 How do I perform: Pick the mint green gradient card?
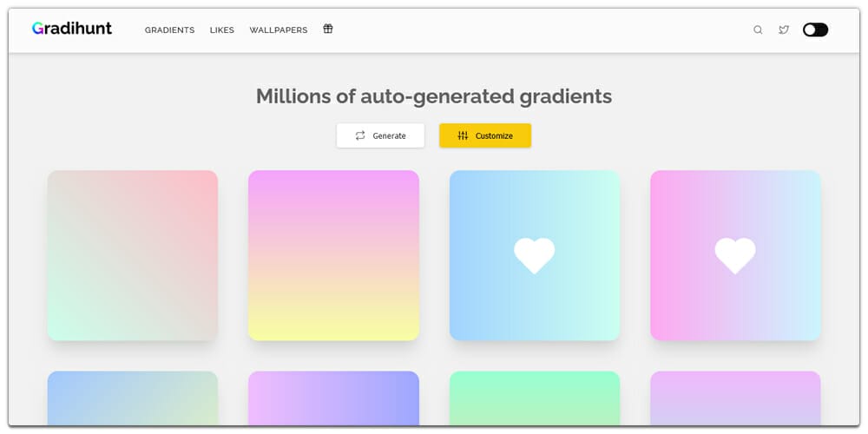point(535,398)
